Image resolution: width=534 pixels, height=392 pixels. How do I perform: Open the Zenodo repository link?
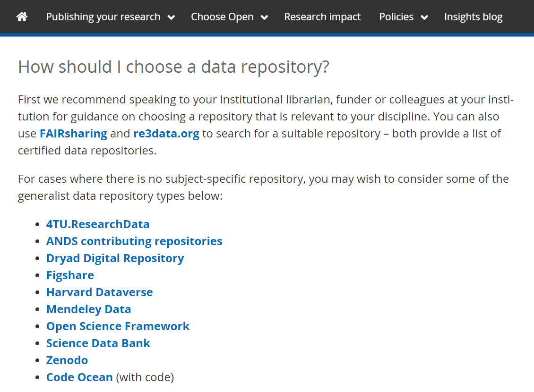[x=67, y=360]
